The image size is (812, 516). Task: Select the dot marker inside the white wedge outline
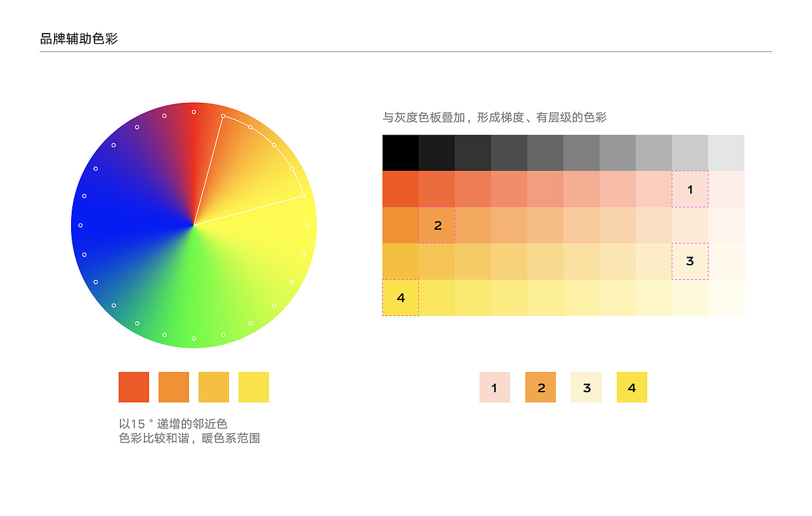(x=274, y=145)
